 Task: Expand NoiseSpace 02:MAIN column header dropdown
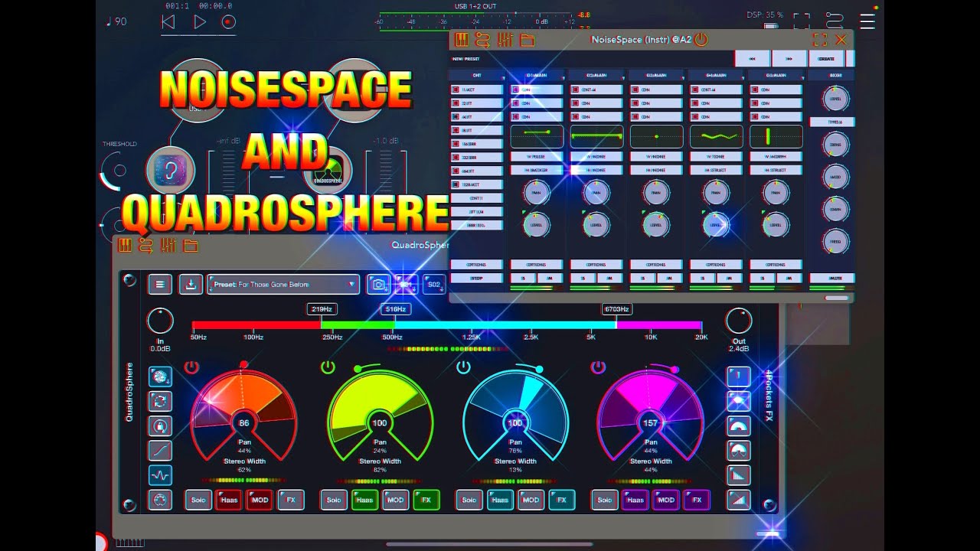coord(622,78)
